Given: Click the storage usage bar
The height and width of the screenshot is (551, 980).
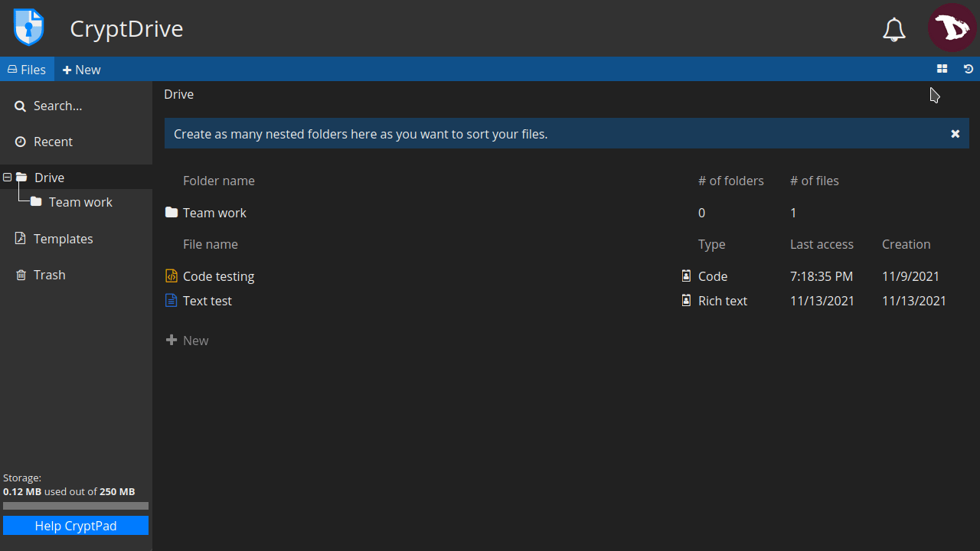Looking at the screenshot, I should click(76, 506).
